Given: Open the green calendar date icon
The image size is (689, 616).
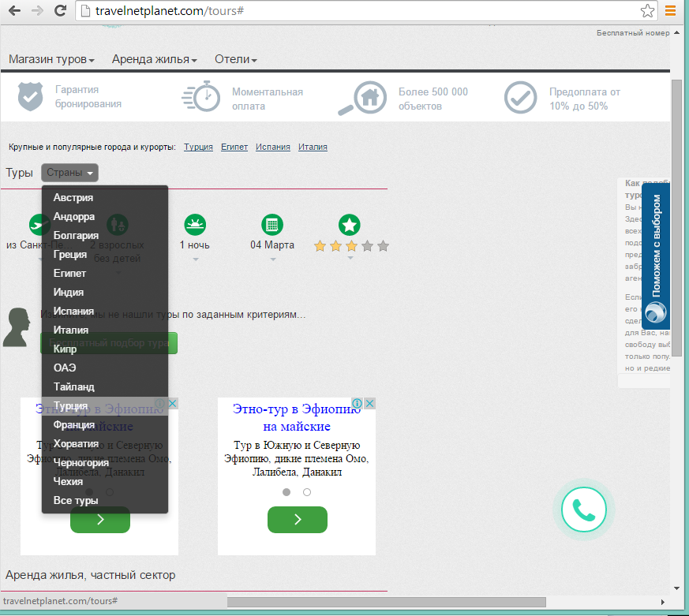Looking at the screenshot, I should click(x=272, y=225).
